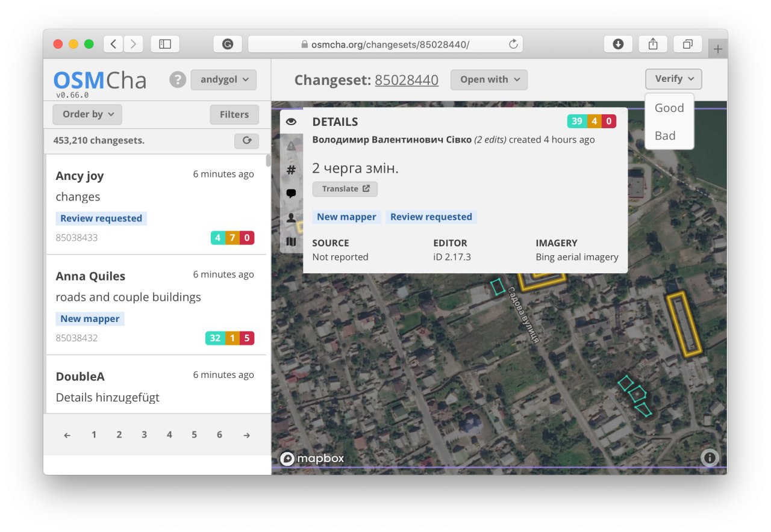Viewport: 771px width, 532px height.
Task: Click 'Bing aerial imagery' value
Action: click(x=577, y=257)
